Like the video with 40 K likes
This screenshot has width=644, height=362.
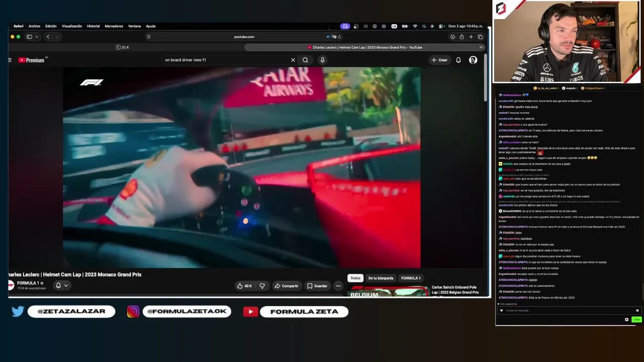pyautogui.click(x=245, y=286)
